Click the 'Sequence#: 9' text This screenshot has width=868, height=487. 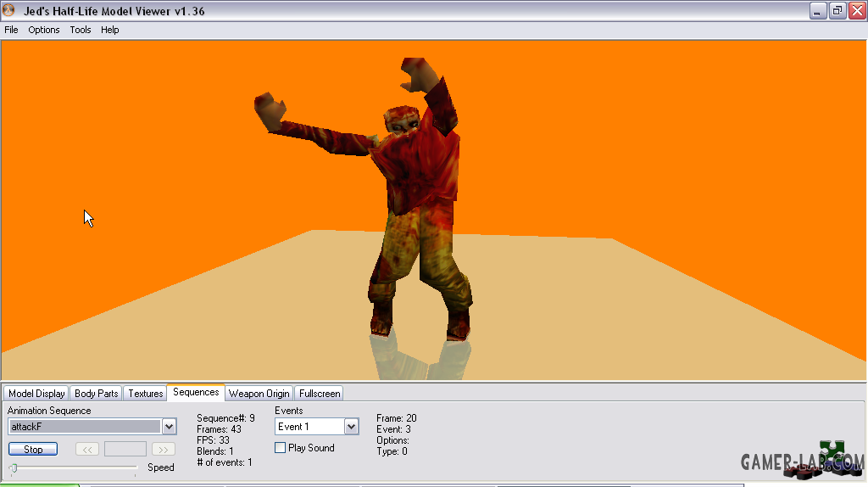(225, 418)
